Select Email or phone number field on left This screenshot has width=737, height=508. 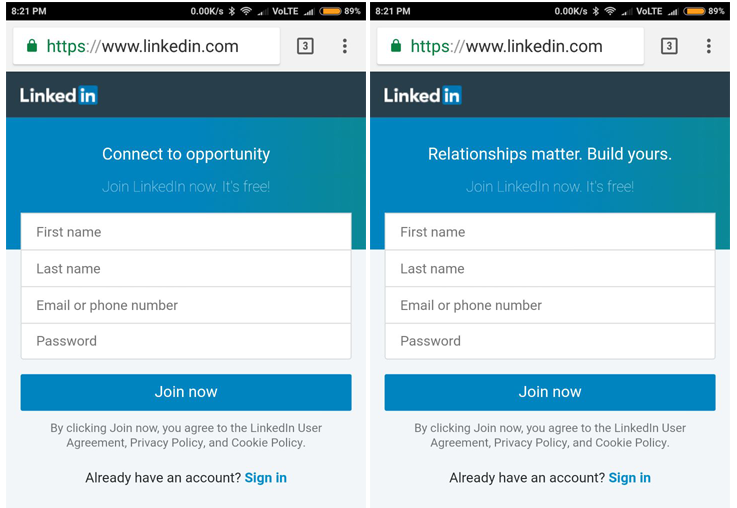[x=186, y=305]
